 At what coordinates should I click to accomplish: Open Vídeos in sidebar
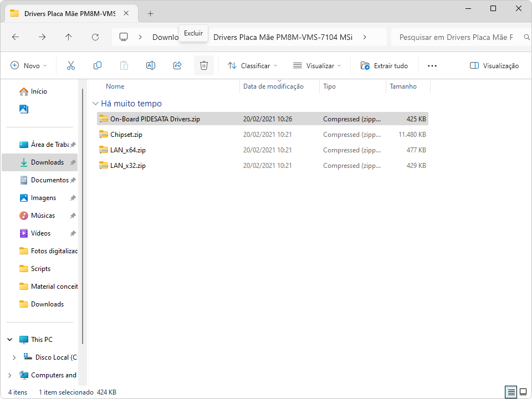40,233
